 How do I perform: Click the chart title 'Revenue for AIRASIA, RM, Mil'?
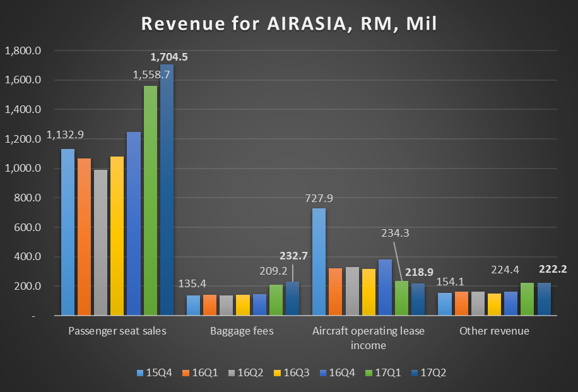click(289, 24)
